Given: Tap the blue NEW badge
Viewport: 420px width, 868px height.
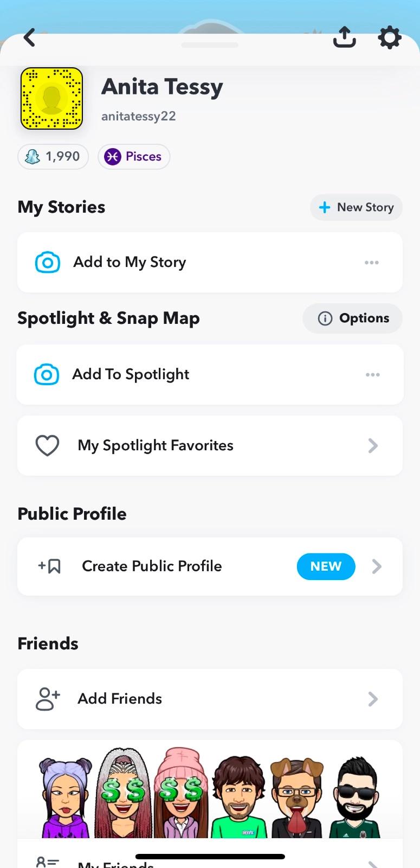Looking at the screenshot, I should coord(326,566).
